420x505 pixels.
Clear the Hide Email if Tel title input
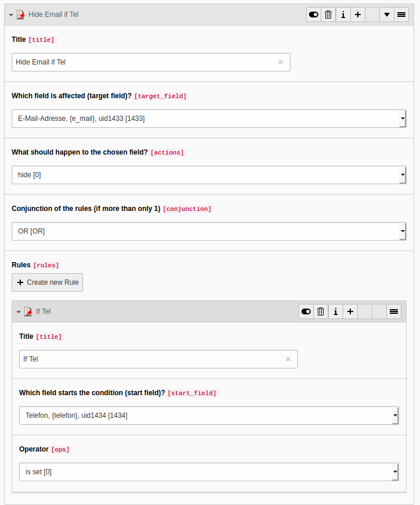281,62
